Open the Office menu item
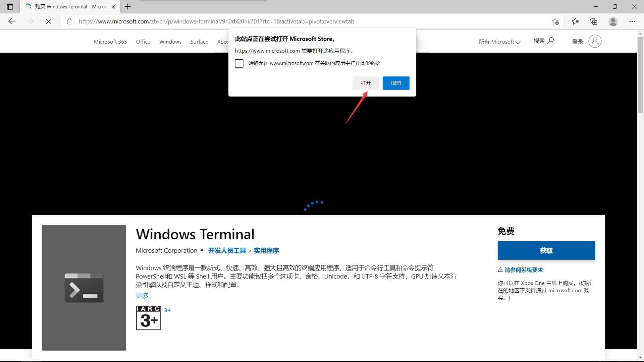644x362 pixels. tap(143, 42)
